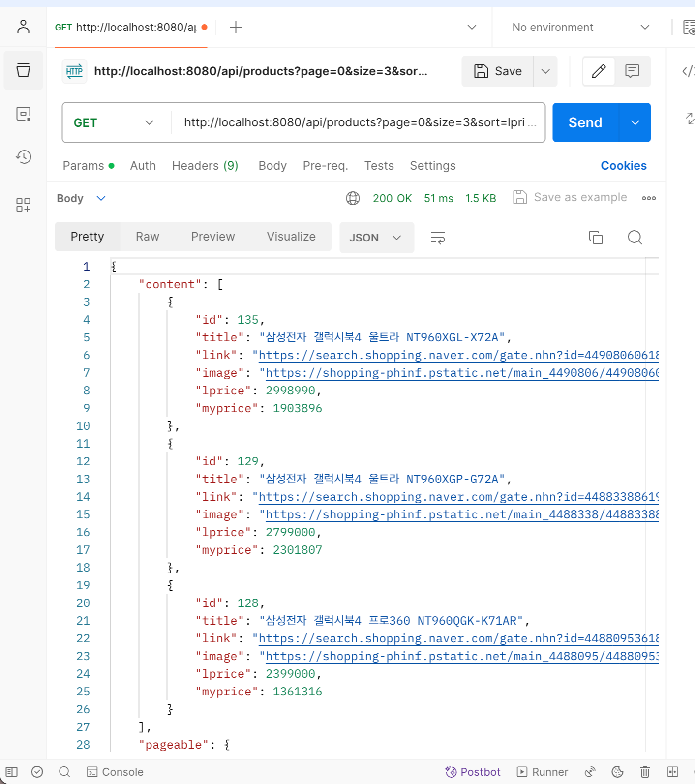Switch to the Pre-req. tab
The height and width of the screenshot is (784, 695).
325,166
